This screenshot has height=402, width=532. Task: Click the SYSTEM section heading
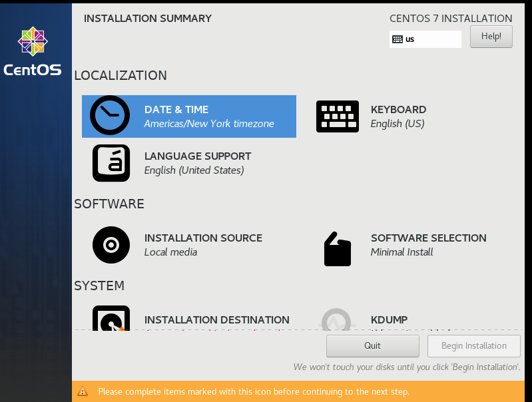[99, 286]
